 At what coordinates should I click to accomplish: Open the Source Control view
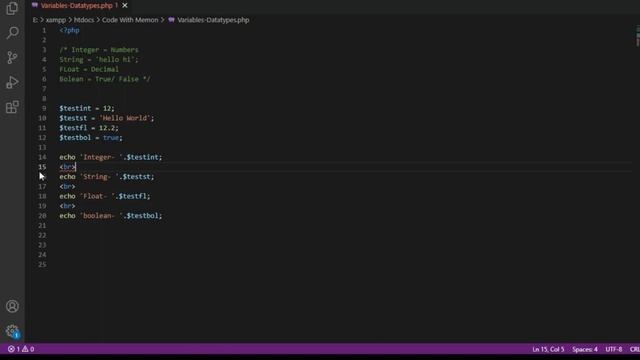point(12,58)
